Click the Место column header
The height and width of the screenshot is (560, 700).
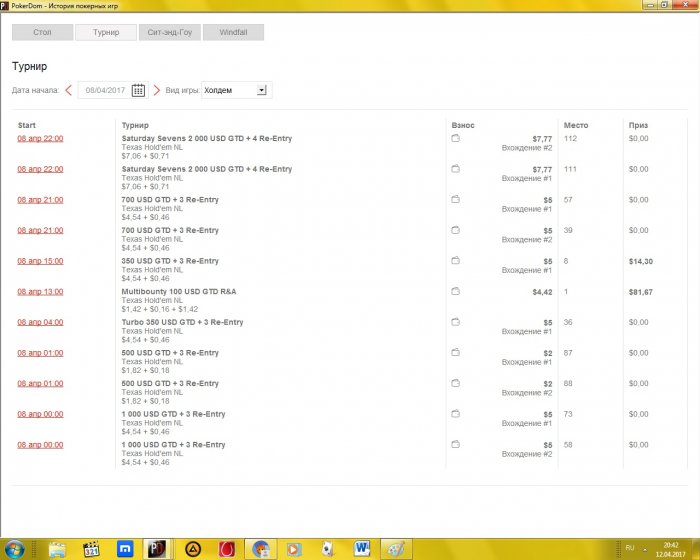[x=576, y=125]
